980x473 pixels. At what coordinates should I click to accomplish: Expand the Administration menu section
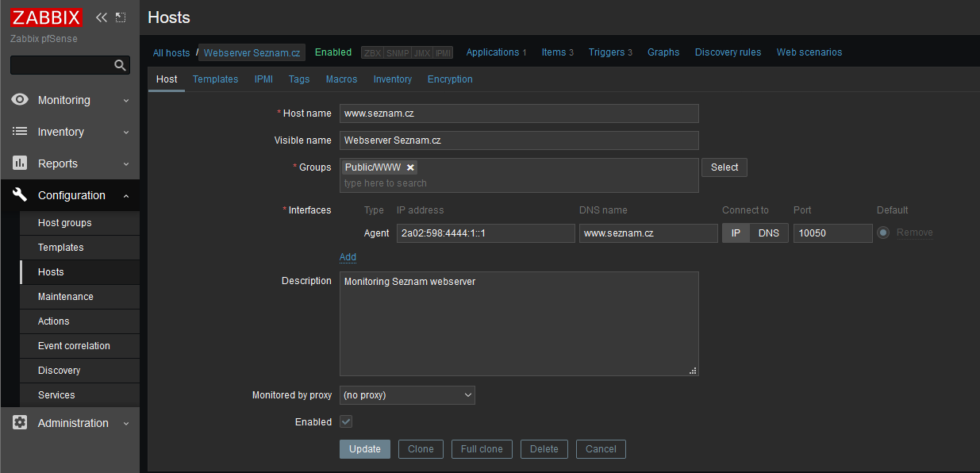[70, 423]
